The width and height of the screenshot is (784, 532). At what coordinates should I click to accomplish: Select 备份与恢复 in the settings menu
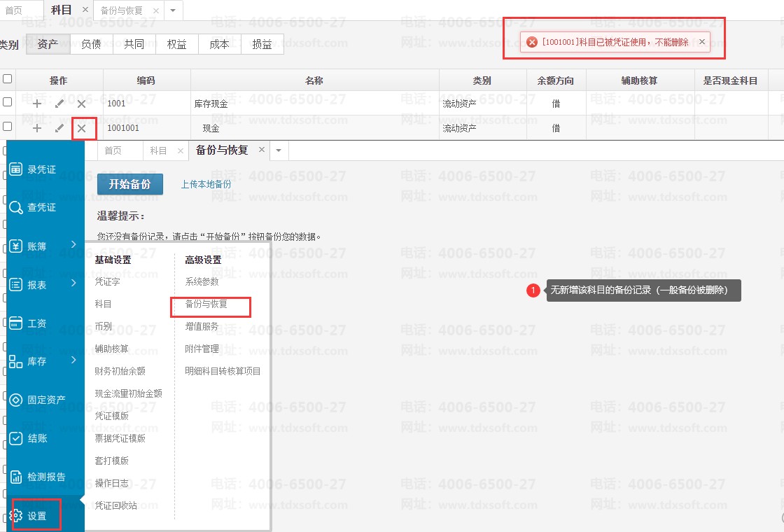click(x=206, y=304)
